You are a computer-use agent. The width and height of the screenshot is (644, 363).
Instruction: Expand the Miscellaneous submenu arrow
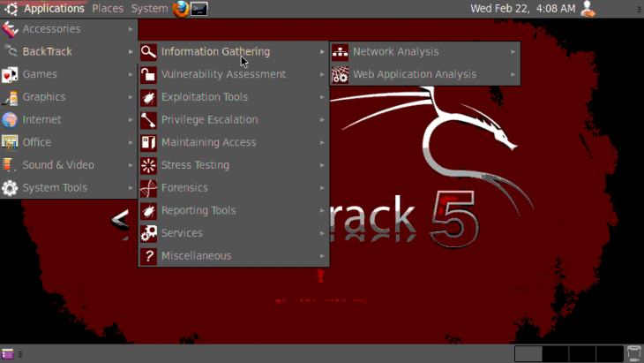coord(322,256)
